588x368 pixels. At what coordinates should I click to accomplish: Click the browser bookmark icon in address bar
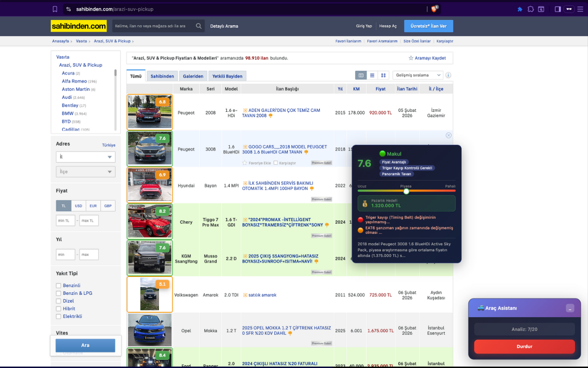click(55, 9)
